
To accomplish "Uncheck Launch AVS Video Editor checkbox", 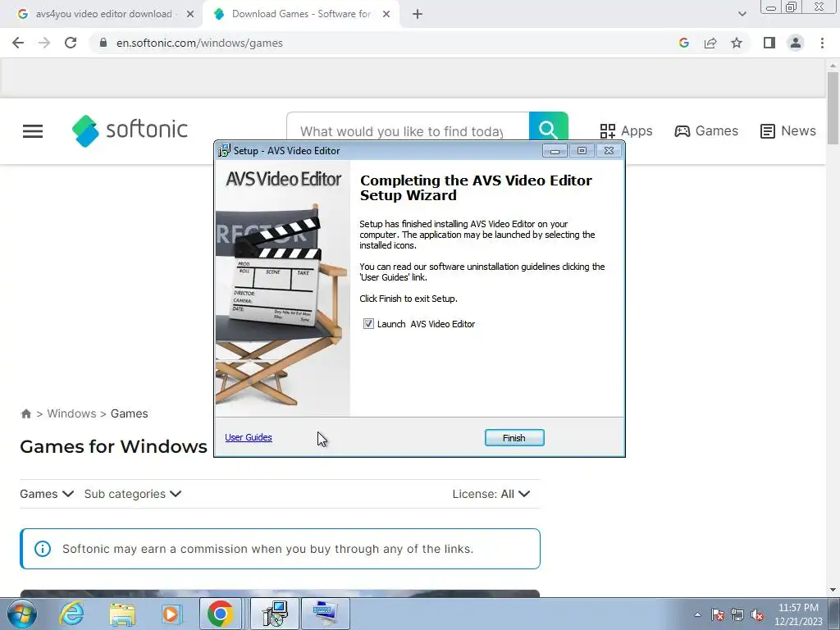I will [368, 323].
